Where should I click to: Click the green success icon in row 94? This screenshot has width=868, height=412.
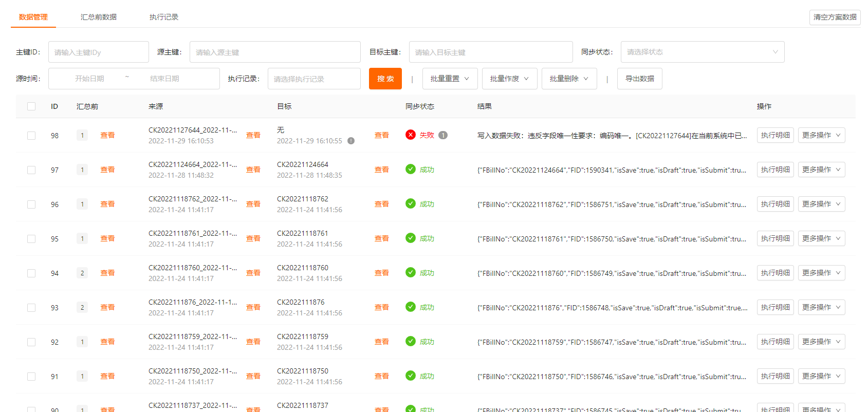click(410, 273)
